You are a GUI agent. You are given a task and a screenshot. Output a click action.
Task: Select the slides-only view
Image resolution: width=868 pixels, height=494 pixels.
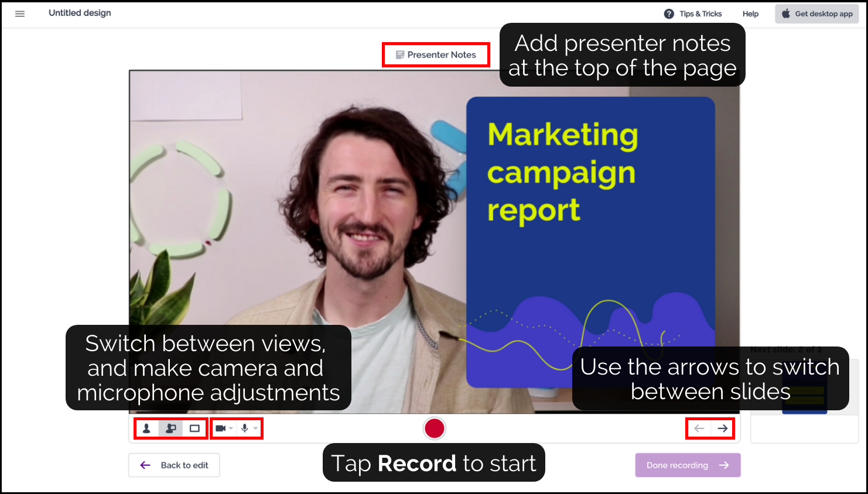tap(194, 428)
